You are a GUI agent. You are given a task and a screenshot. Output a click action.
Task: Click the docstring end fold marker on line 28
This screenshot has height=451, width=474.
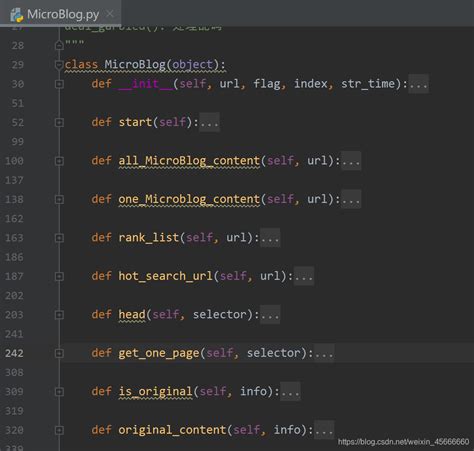[59, 45]
